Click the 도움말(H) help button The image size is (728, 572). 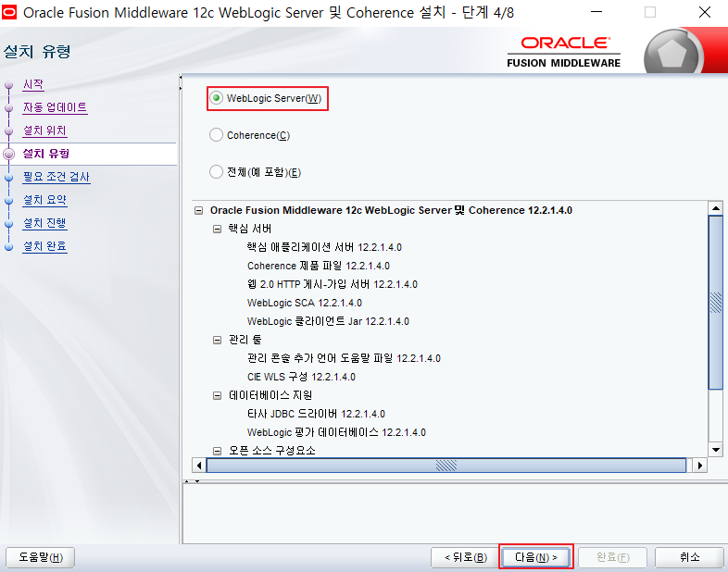click(41, 557)
